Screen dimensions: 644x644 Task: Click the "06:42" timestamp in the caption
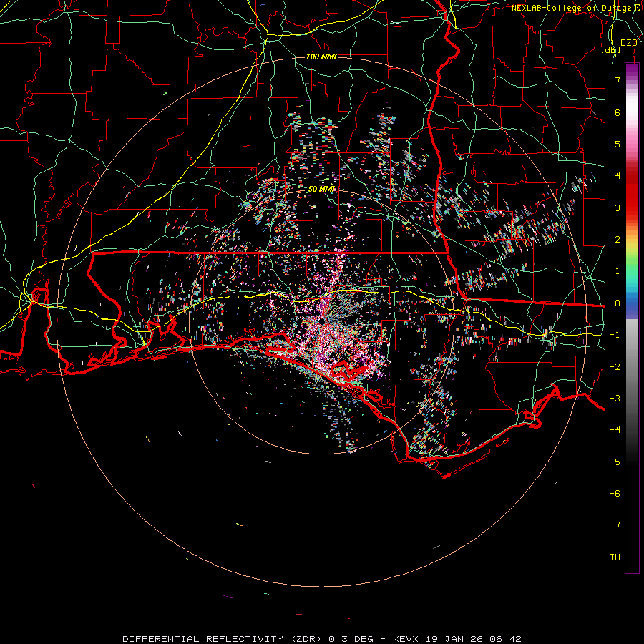506,639
